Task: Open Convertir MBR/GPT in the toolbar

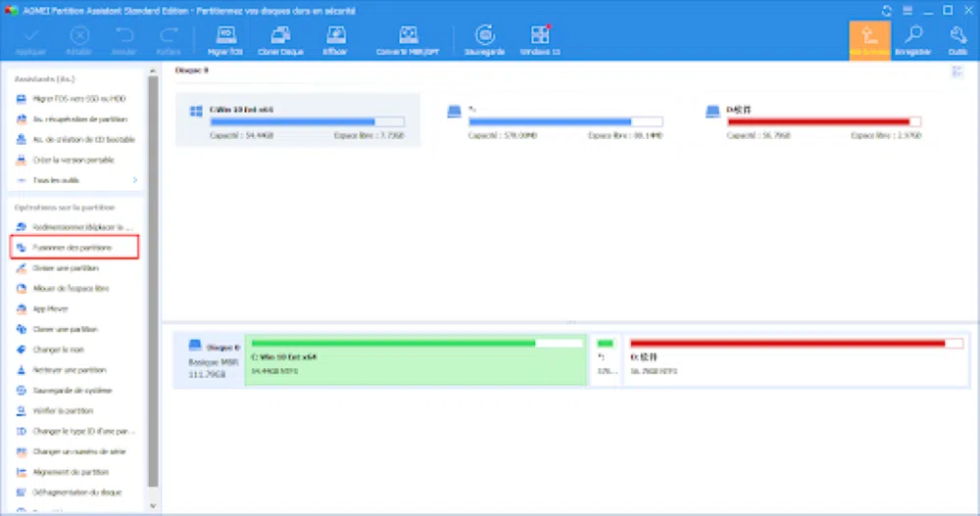Action: tap(408, 40)
